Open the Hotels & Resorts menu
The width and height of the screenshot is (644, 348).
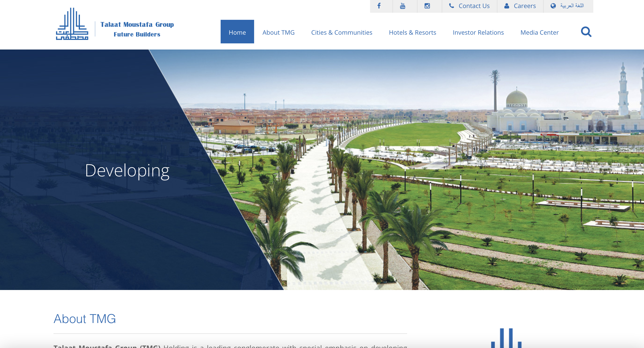click(x=412, y=33)
